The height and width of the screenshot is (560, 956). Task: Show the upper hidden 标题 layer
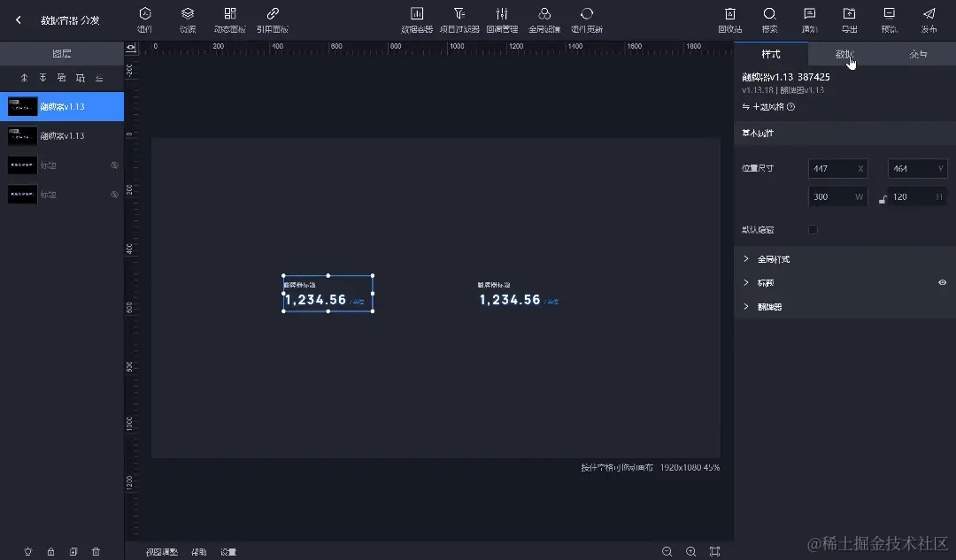pyautogui.click(x=114, y=165)
